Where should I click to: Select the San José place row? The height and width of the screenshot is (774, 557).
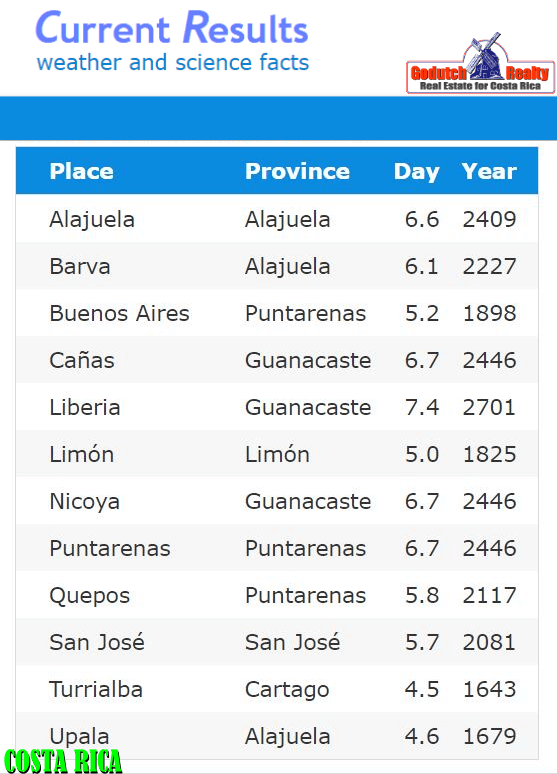tap(277, 642)
